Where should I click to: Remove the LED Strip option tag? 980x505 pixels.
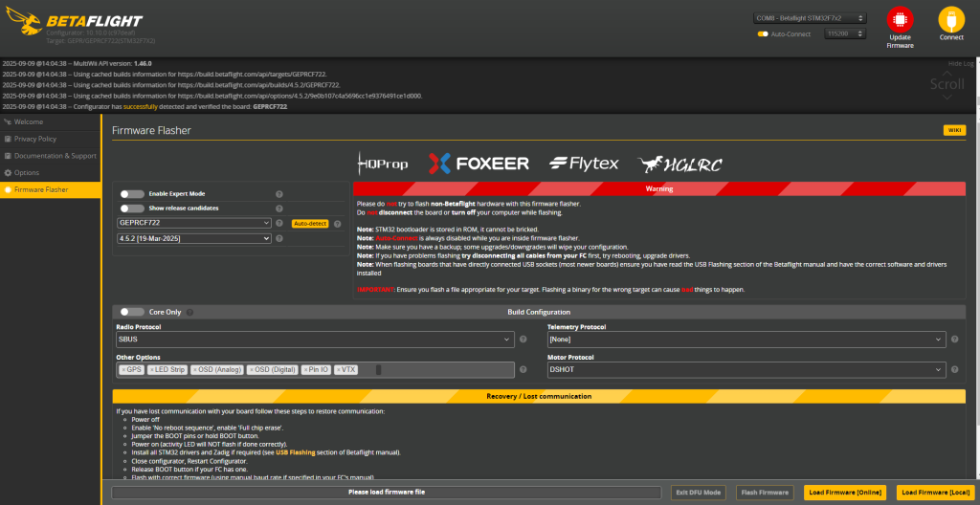[x=152, y=370]
